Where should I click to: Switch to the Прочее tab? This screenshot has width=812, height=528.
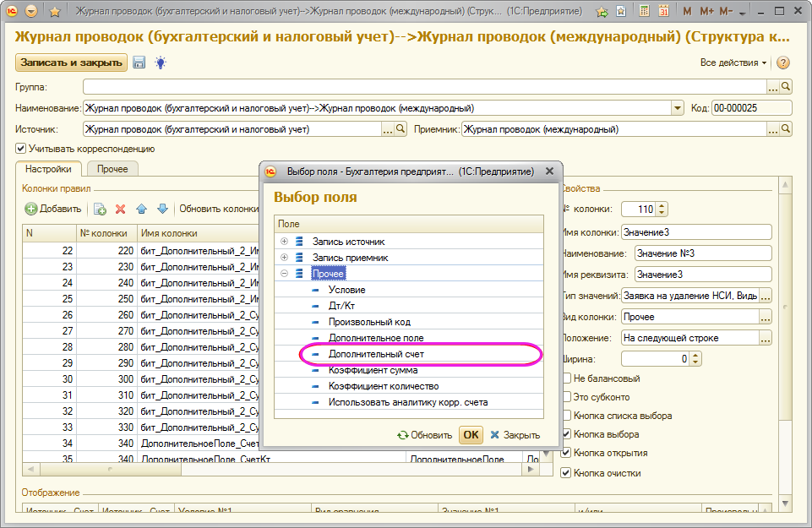[112, 170]
